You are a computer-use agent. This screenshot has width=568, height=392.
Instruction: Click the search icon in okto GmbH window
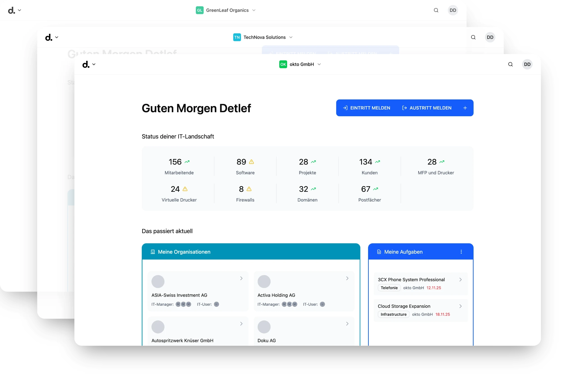[510, 64]
